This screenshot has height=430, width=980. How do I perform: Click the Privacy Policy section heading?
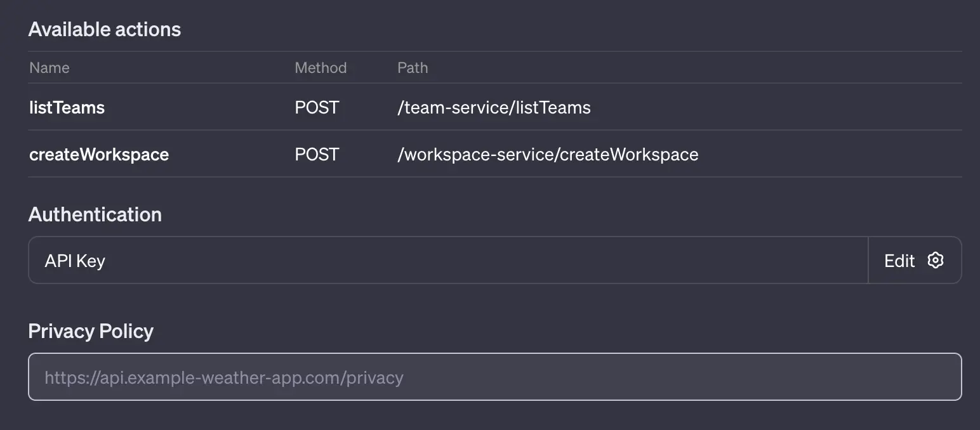(x=91, y=330)
